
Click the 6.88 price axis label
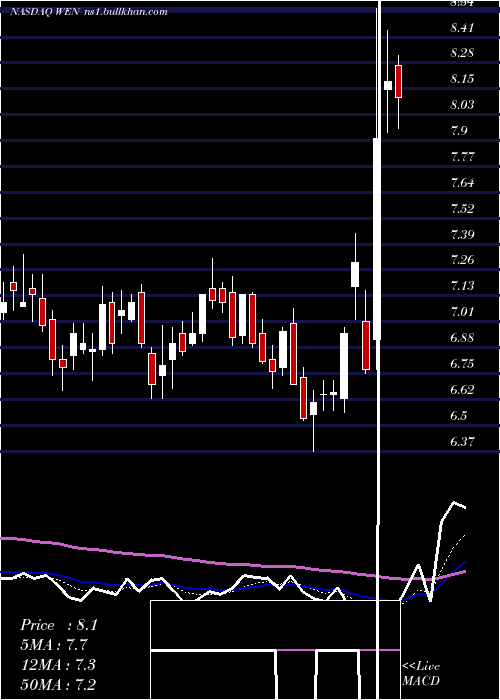click(462, 338)
